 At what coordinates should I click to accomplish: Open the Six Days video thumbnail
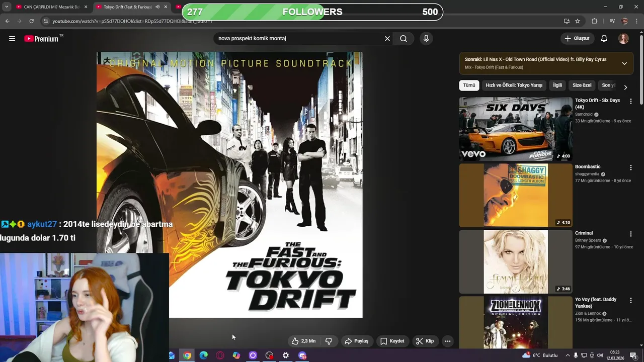click(x=516, y=129)
